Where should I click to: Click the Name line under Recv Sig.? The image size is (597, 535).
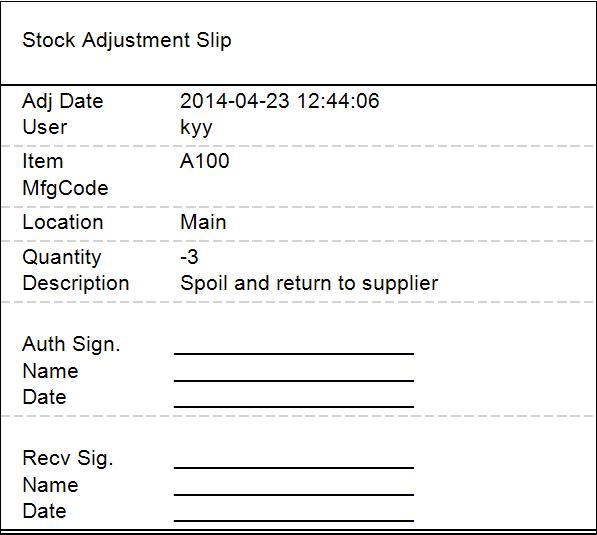click(x=294, y=495)
